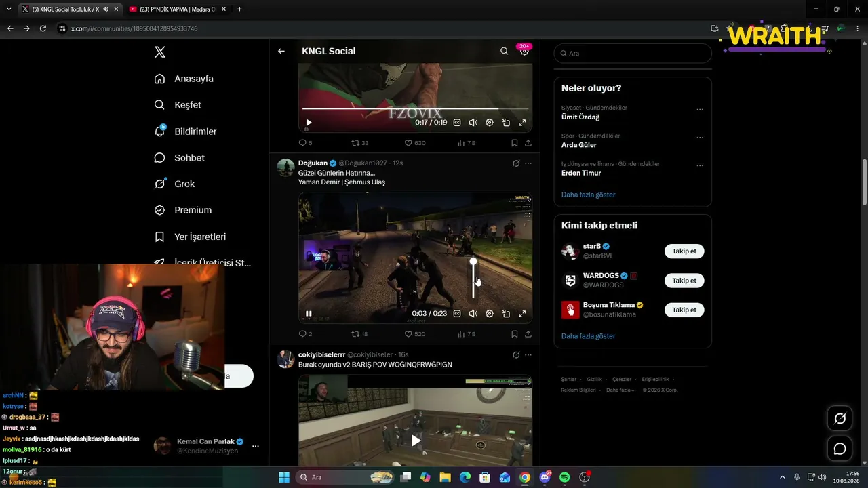This screenshot has height=488, width=868.
Task: Open tab search dropdown arrow
Action: (x=9, y=9)
